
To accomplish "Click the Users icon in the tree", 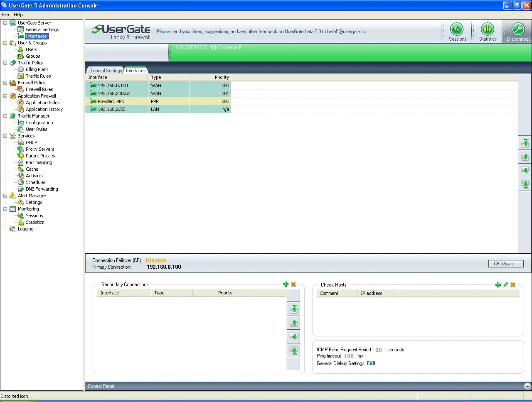I will [x=21, y=49].
